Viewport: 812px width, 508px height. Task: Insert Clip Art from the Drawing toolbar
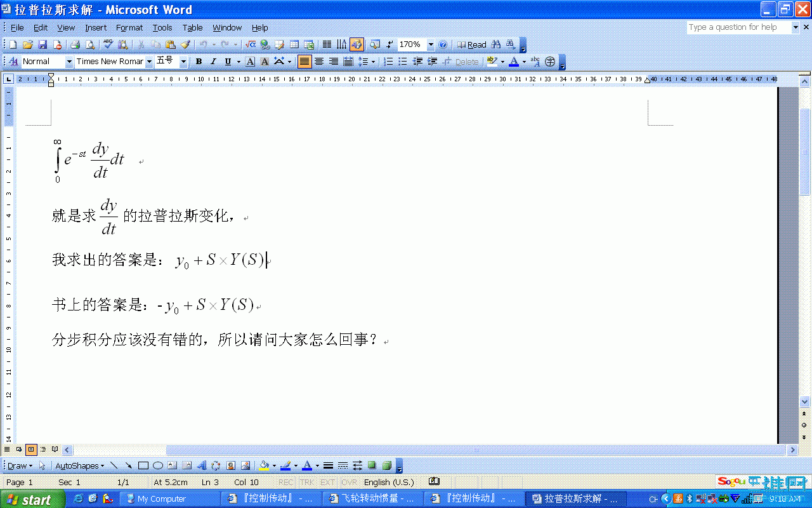click(x=230, y=465)
